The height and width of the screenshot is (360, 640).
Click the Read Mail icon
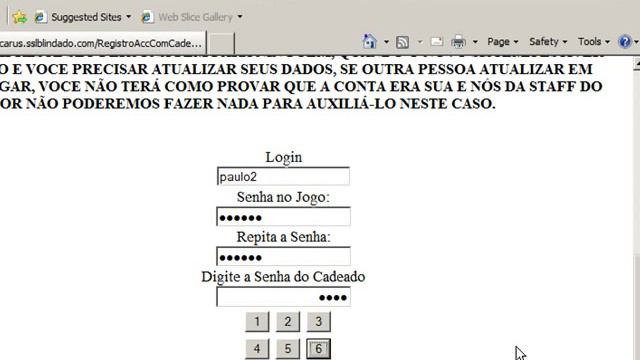437,41
